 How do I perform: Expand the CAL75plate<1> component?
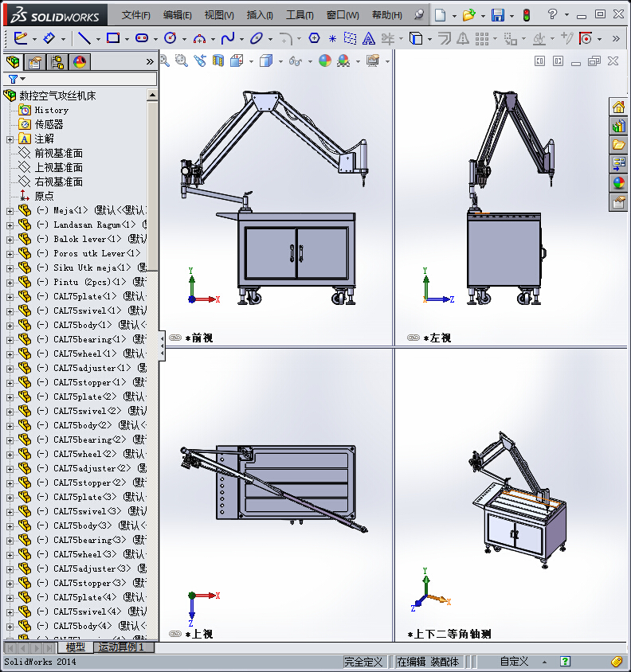[x=10, y=296]
